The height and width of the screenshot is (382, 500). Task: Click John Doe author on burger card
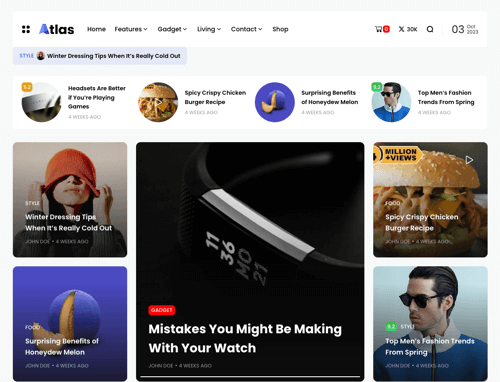coord(398,241)
